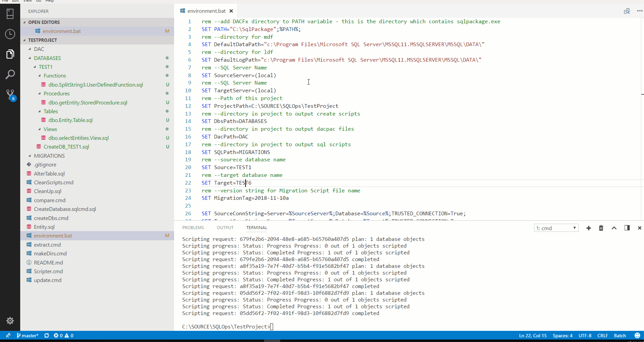
Task: Create a new terminal with plus icon
Action: click(x=588, y=228)
